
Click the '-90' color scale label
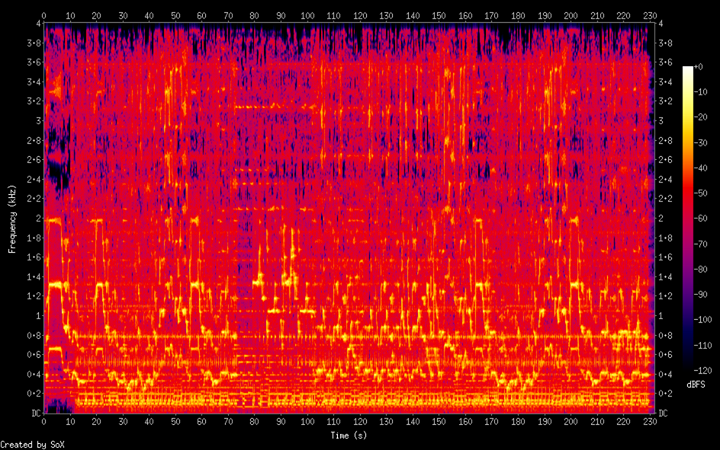tap(700, 294)
